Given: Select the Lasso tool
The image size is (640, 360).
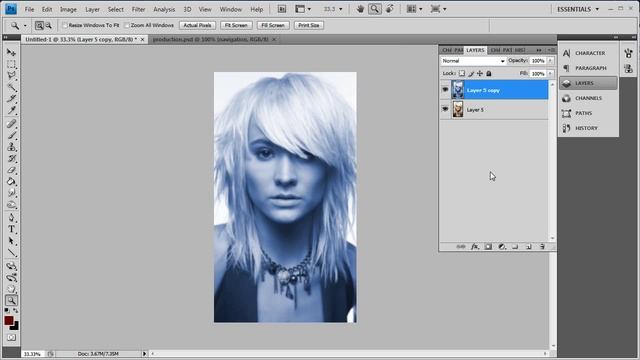Looking at the screenshot, I should coord(11,76).
